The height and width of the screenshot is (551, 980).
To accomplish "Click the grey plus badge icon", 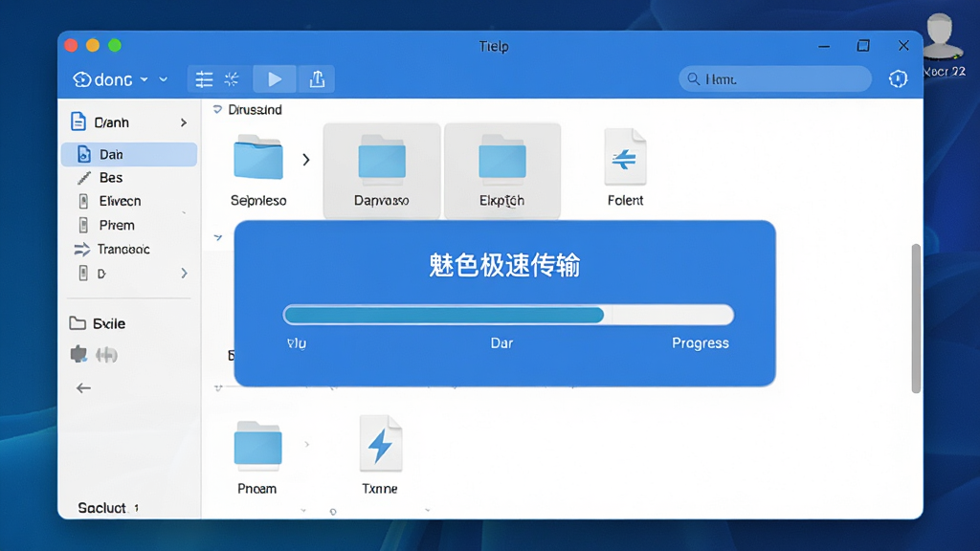I will 106,355.
